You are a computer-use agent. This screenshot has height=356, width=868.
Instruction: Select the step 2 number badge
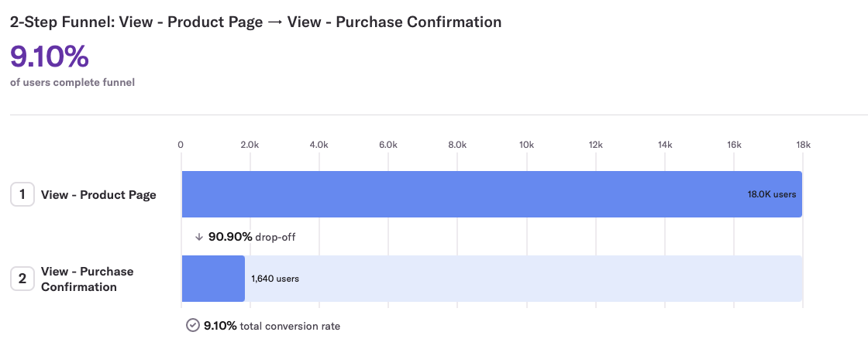pyautogui.click(x=22, y=279)
